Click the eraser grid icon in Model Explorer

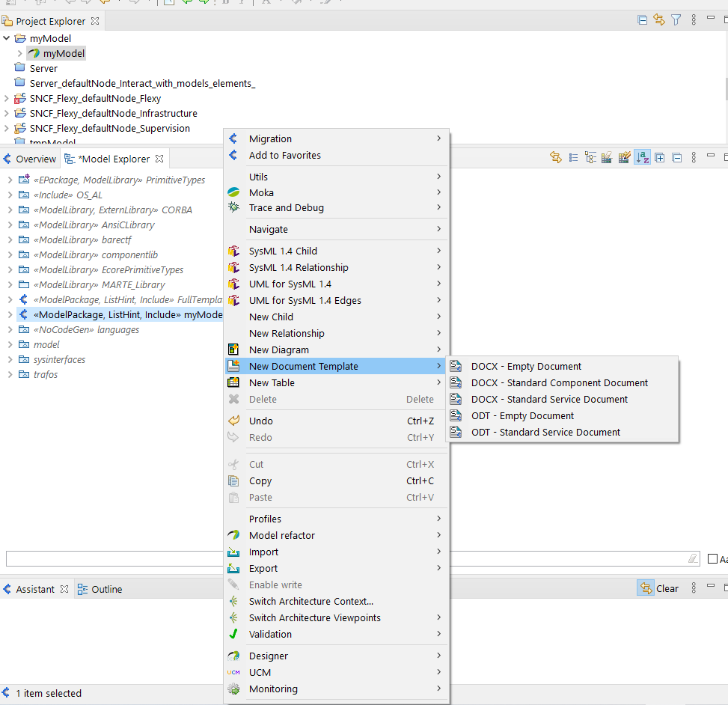(607, 157)
